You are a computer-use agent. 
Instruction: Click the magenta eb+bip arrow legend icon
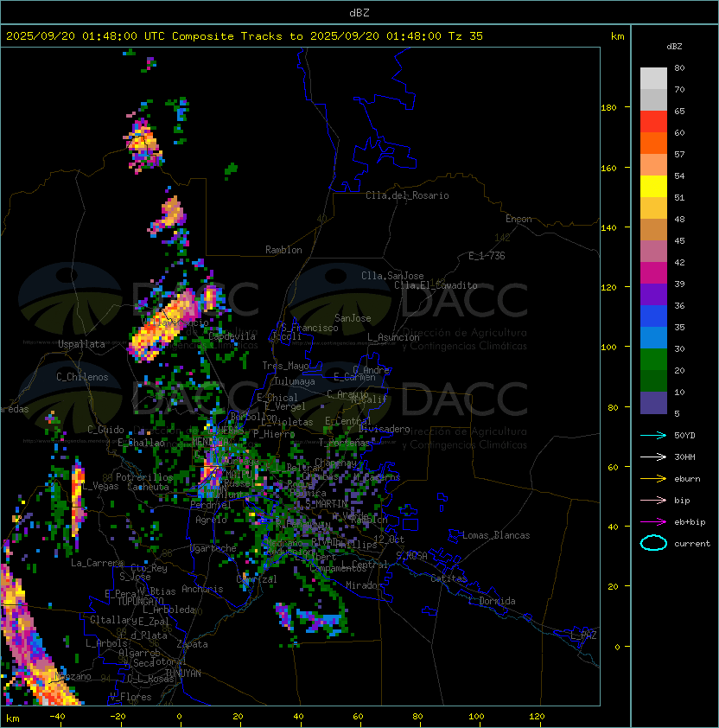653,522
